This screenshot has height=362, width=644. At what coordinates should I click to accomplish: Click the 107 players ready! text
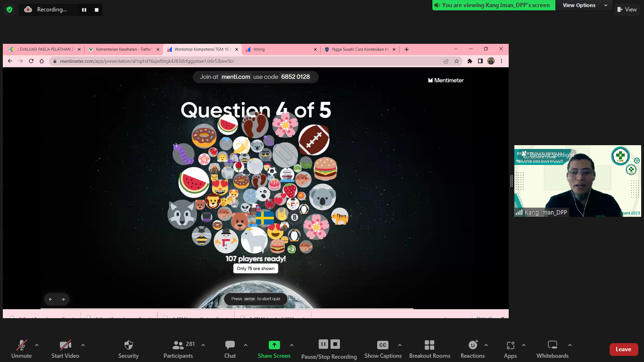(x=256, y=259)
